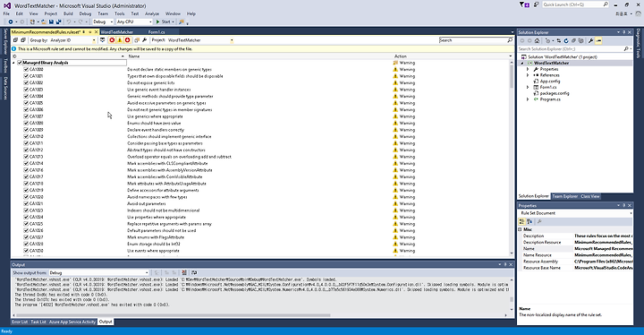The width and height of the screenshot is (644, 335).
Task: Open the Project WordTextMatcher dropdown
Action: coord(200,40)
